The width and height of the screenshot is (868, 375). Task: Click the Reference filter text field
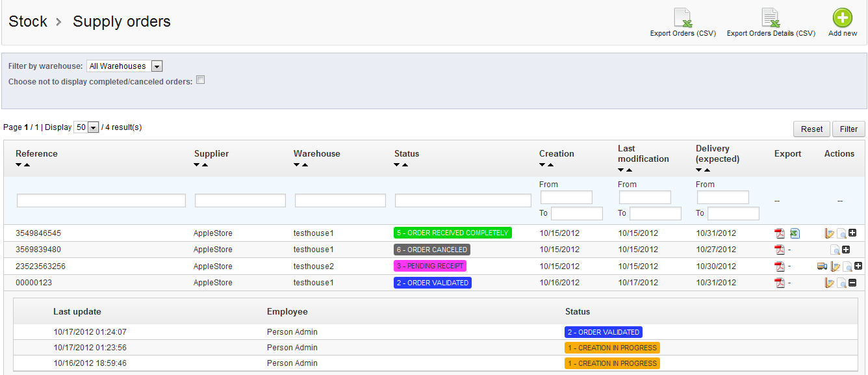pos(101,201)
